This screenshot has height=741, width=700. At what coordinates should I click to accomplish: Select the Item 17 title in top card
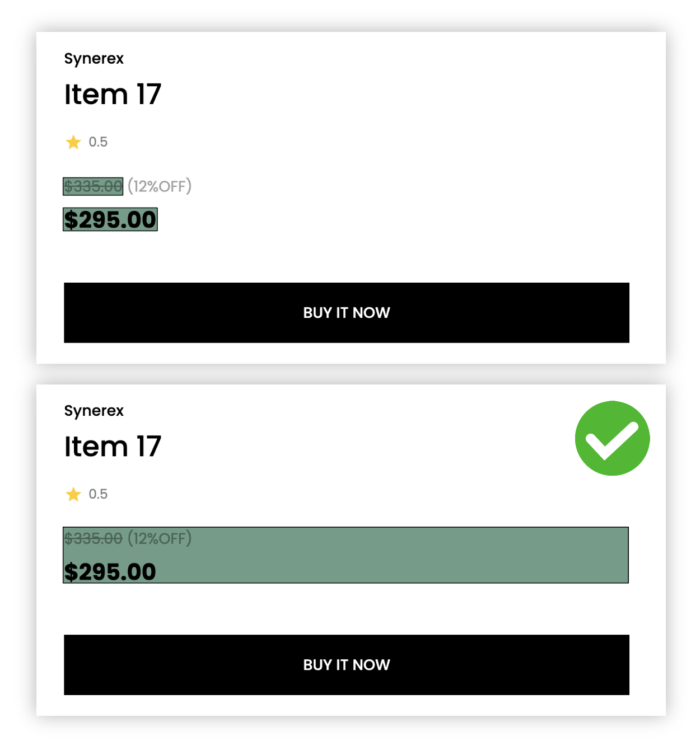coord(113,94)
